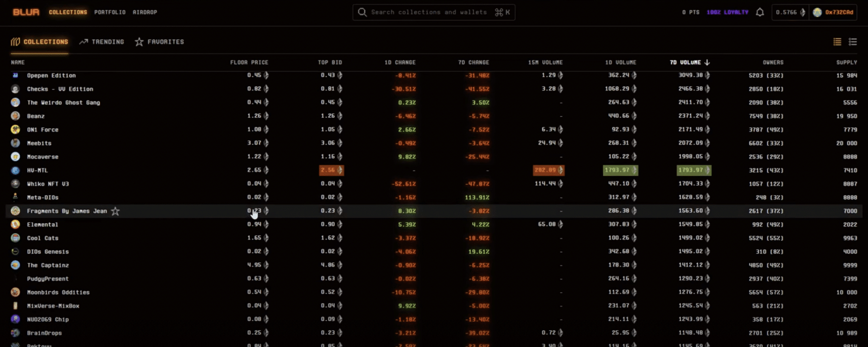Screen dimensions: 868x347
Task: Open the 0x732CAd wallet menu
Action: coord(839,12)
